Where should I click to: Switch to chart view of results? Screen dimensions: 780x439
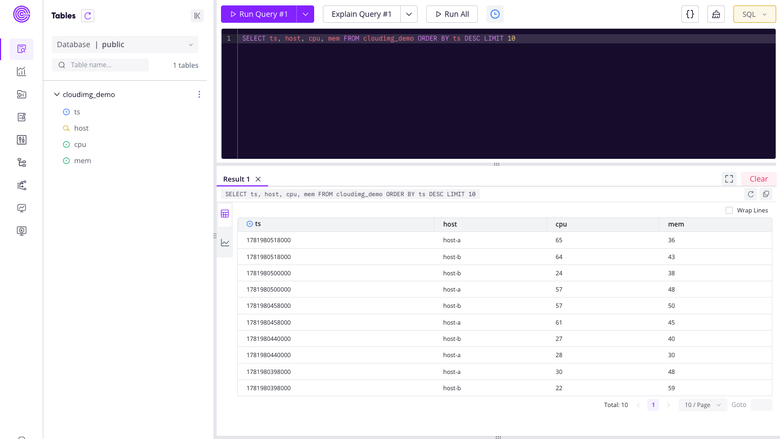(x=225, y=243)
